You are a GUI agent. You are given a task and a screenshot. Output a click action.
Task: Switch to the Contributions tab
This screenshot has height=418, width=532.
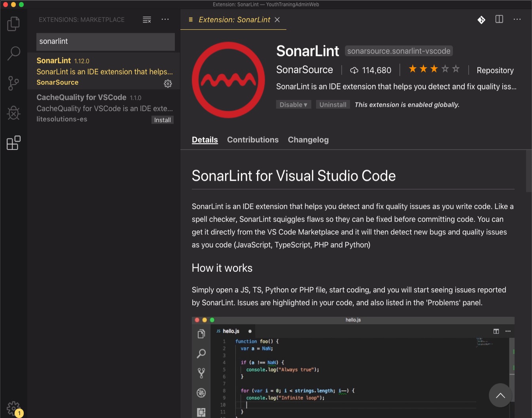click(253, 140)
